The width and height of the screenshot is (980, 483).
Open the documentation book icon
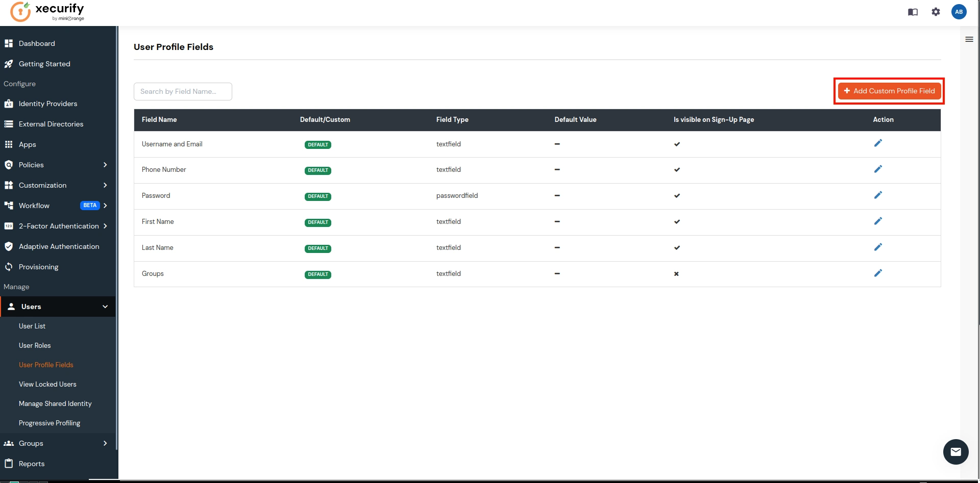pos(913,12)
